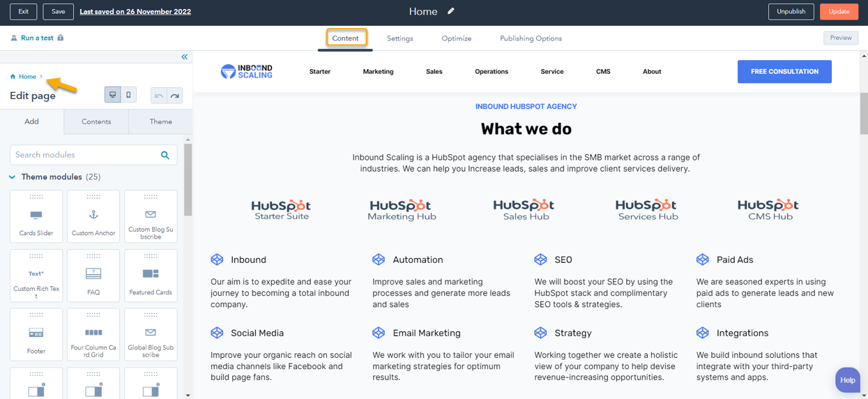This screenshot has height=399, width=868.
Task: Click into the Search modules field
Action: click(93, 155)
